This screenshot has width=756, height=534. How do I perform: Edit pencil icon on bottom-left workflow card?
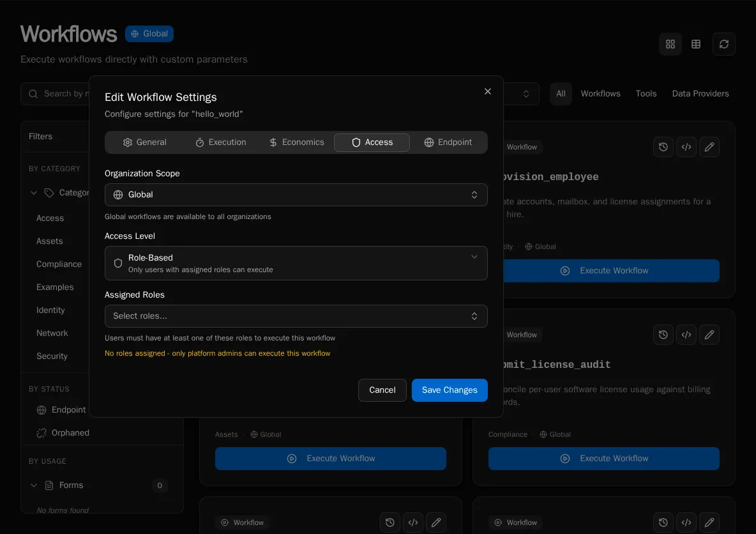coord(436,523)
